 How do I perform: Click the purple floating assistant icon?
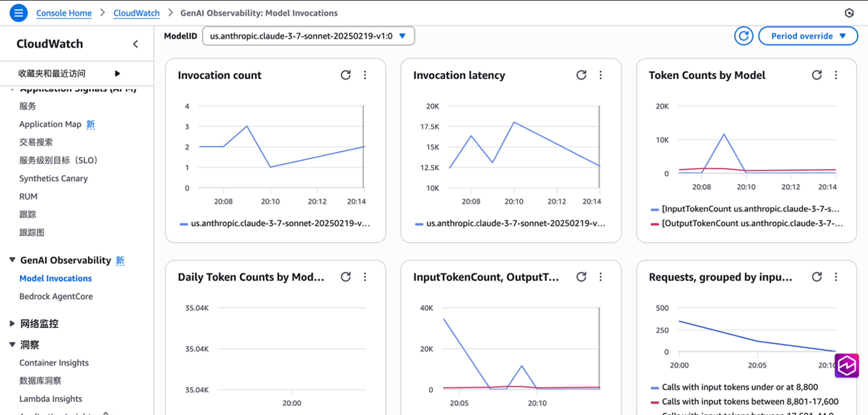pyautogui.click(x=846, y=365)
